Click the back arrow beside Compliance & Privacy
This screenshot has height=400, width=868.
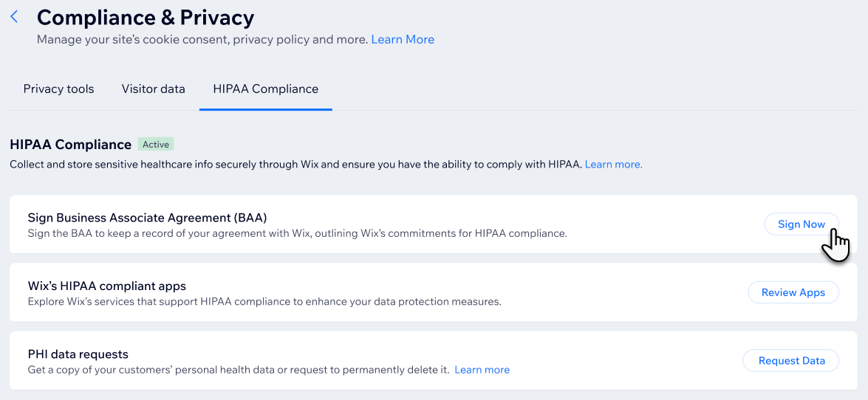tap(14, 17)
